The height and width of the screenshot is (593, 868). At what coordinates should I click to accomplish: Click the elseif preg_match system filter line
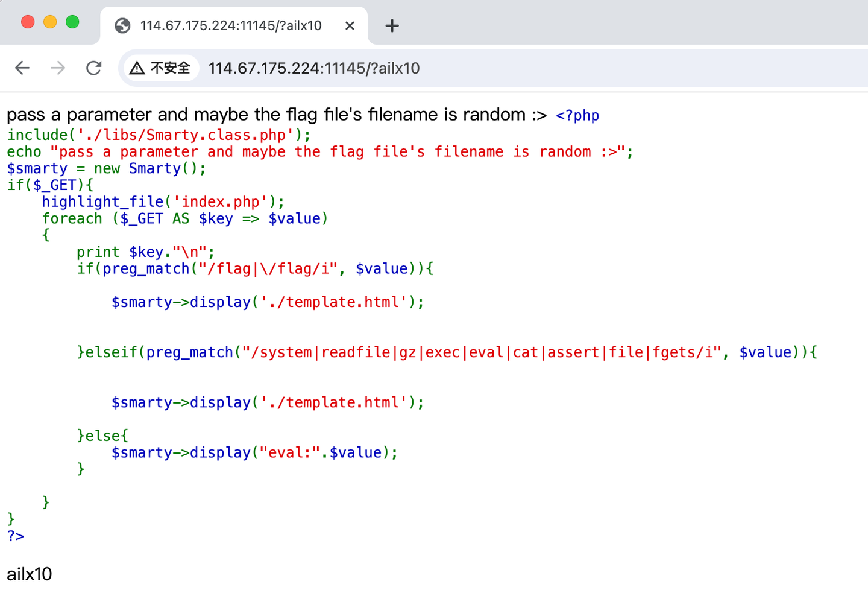click(x=447, y=353)
